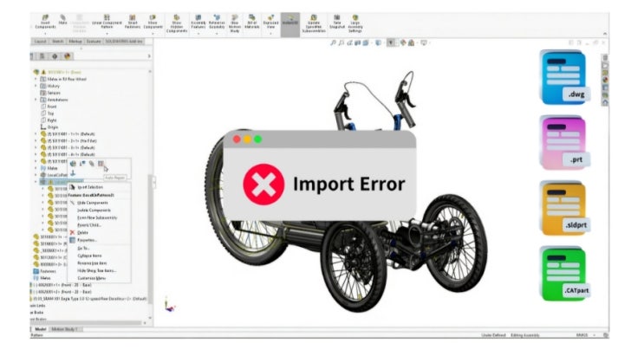Open the Assembly Features dropdown arrow
Image resolution: width=644 pixels, height=350 pixels.
click(198, 34)
